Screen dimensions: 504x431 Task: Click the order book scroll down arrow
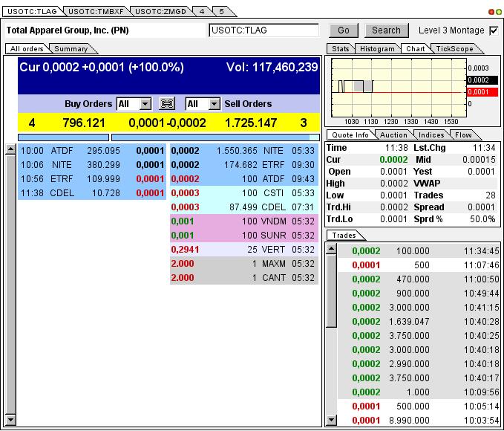[10, 420]
